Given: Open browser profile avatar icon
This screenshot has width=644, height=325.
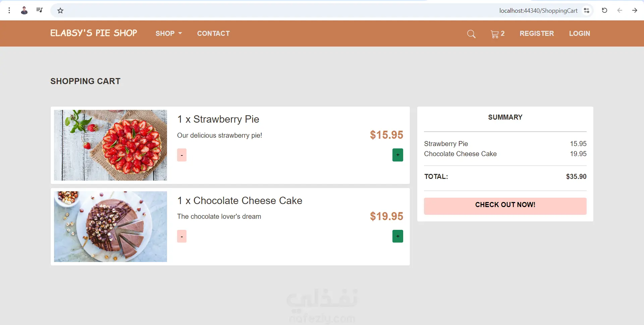Looking at the screenshot, I should point(24,11).
